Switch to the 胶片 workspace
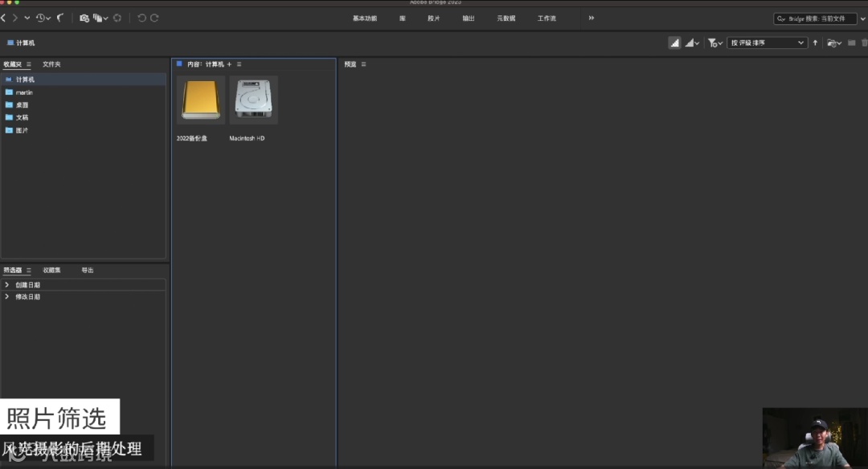Image resolution: width=868 pixels, height=469 pixels. pyautogui.click(x=433, y=18)
